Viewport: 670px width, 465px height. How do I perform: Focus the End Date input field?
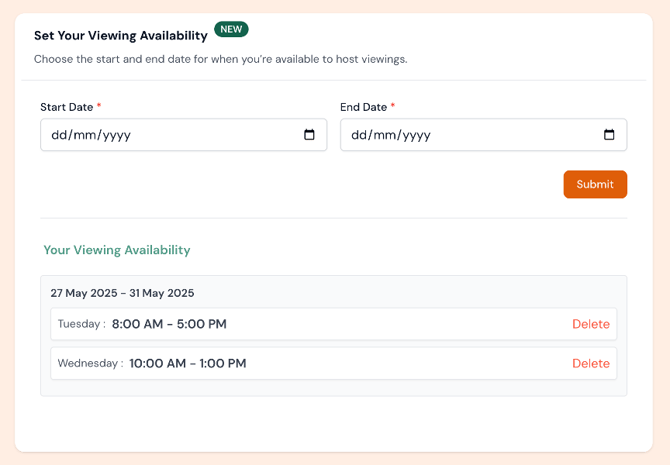460,135
